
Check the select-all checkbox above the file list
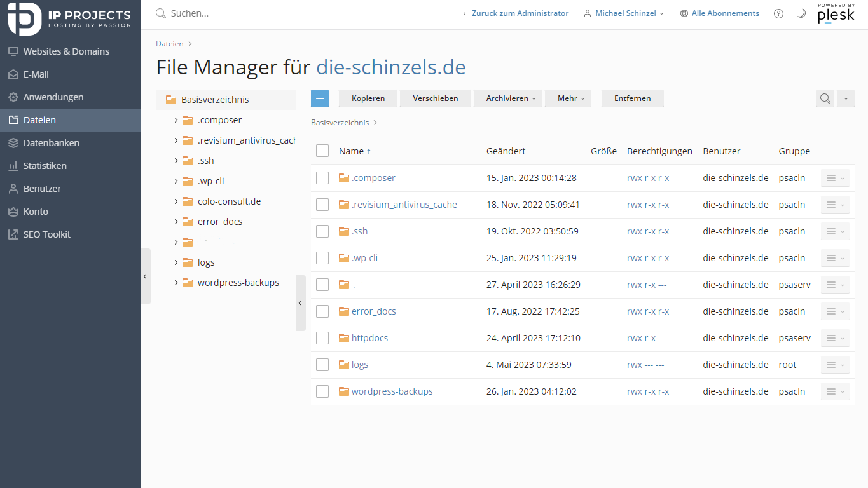click(322, 151)
